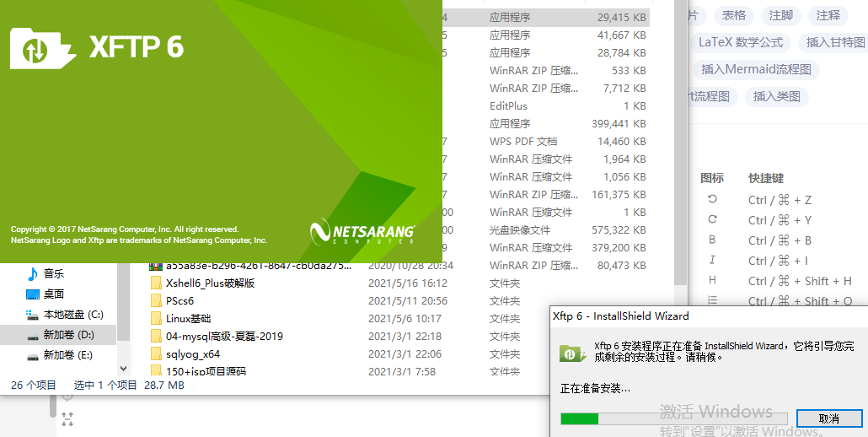
Task: Click the 图标 column header
Action: point(712,178)
